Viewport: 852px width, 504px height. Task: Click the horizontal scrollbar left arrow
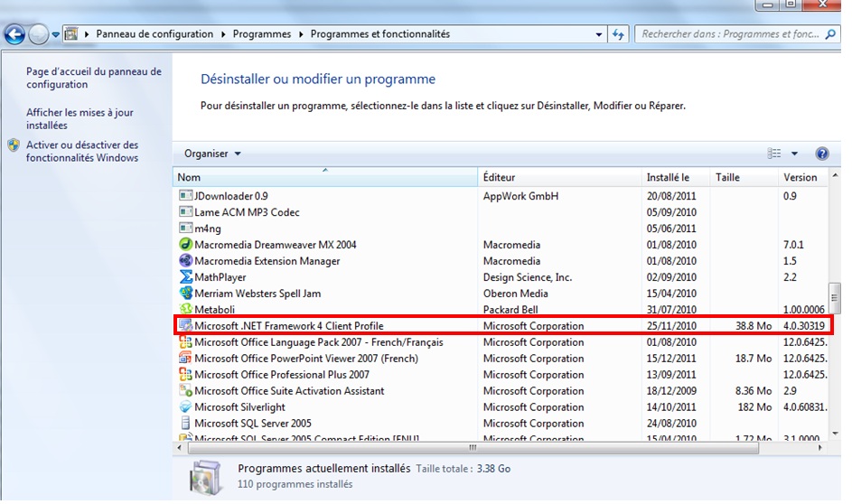(x=180, y=447)
